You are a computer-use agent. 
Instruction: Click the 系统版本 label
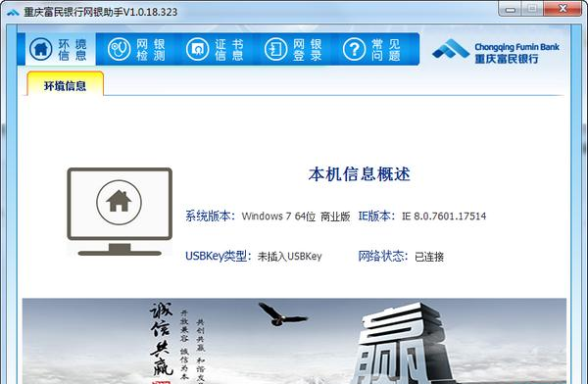point(210,216)
